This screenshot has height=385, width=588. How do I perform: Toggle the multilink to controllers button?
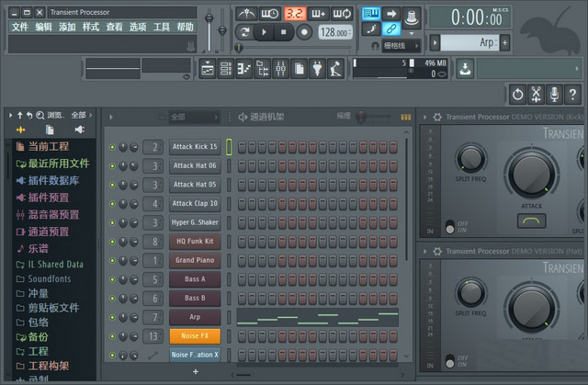click(391, 28)
